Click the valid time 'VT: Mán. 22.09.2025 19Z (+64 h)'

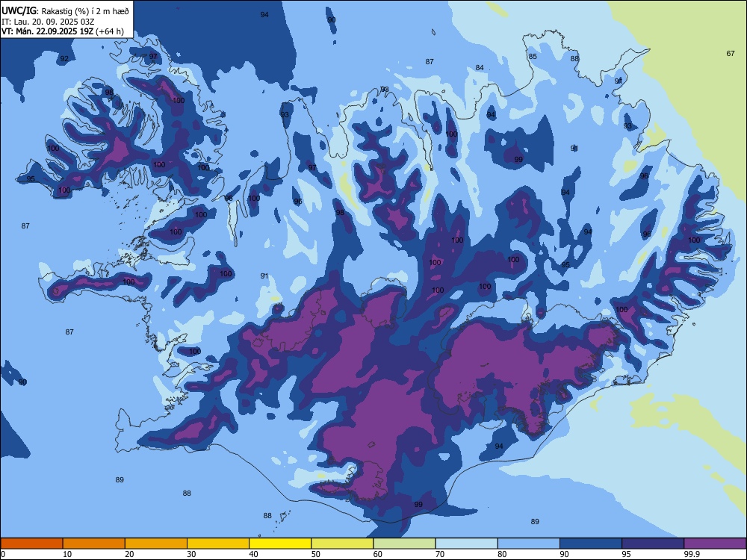63,31
